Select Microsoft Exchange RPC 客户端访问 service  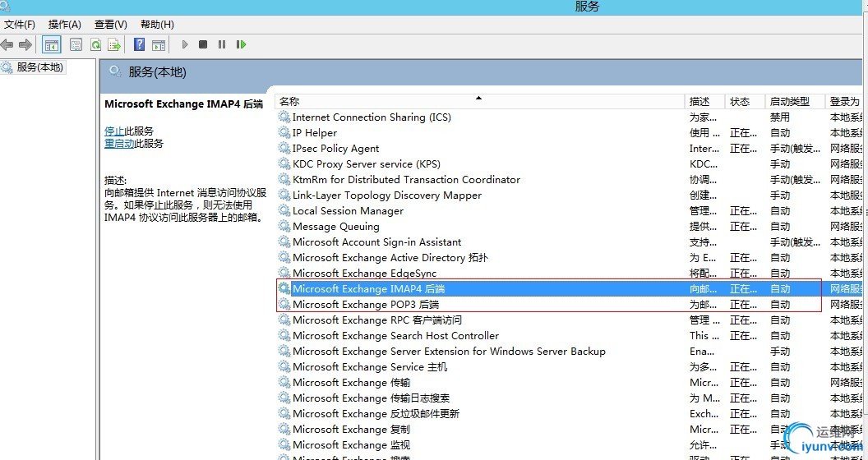[377, 320]
